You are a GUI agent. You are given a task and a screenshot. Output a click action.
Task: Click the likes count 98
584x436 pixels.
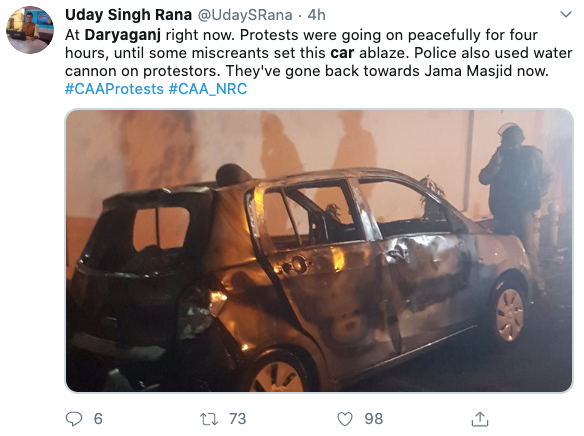[x=374, y=419]
